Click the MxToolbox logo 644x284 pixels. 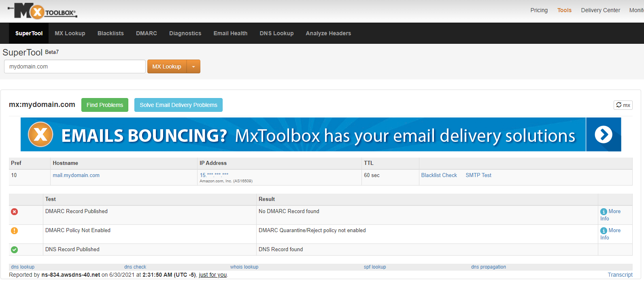click(x=43, y=11)
